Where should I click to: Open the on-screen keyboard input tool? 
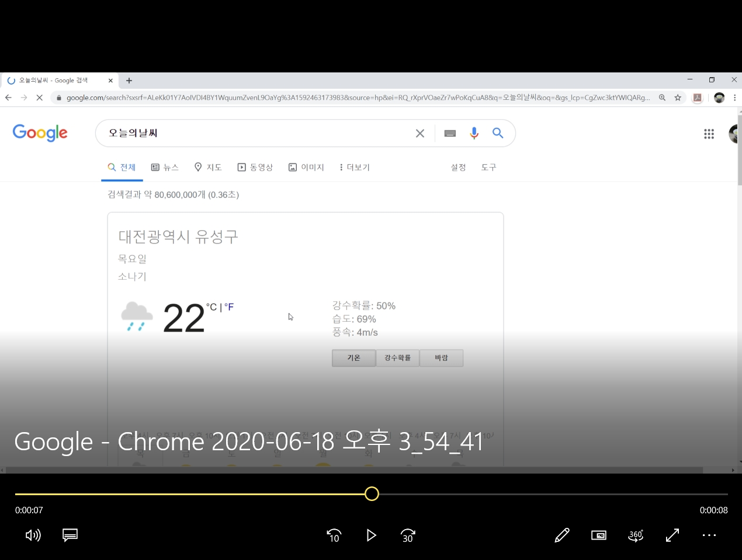click(x=450, y=133)
